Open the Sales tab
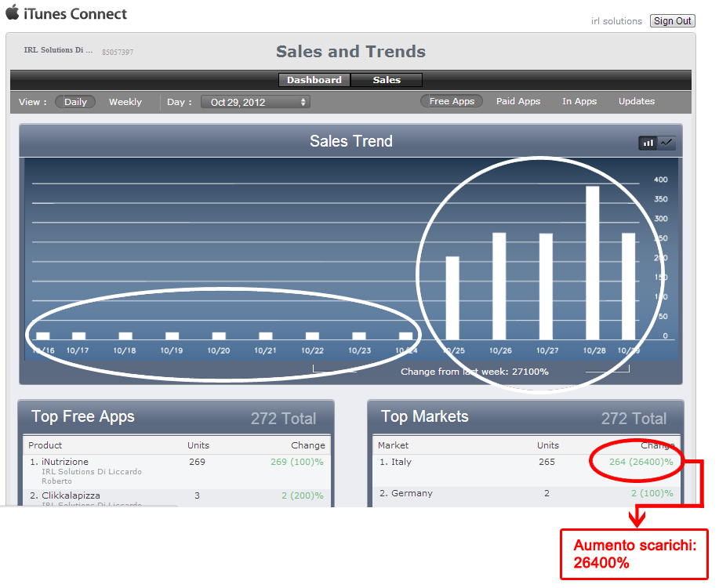Image resolution: width=719 pixels, height=588 pixels. pyautogui.click(x=387, y=80)
